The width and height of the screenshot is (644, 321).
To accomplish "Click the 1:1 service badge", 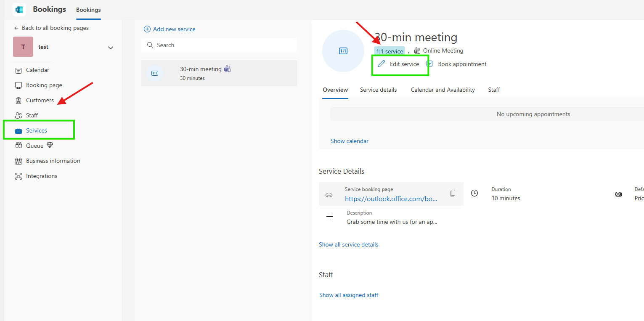I will point(390,51).
